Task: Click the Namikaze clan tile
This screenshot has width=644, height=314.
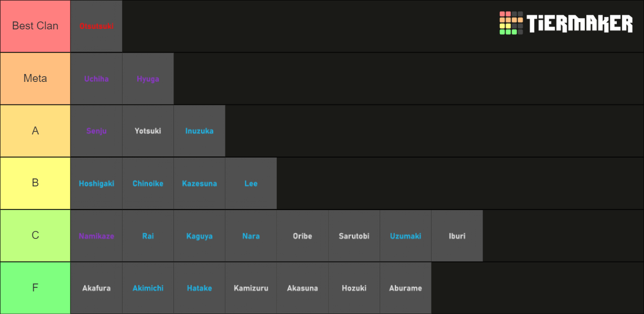Action: pyautogui.click(x=96, y=236)
